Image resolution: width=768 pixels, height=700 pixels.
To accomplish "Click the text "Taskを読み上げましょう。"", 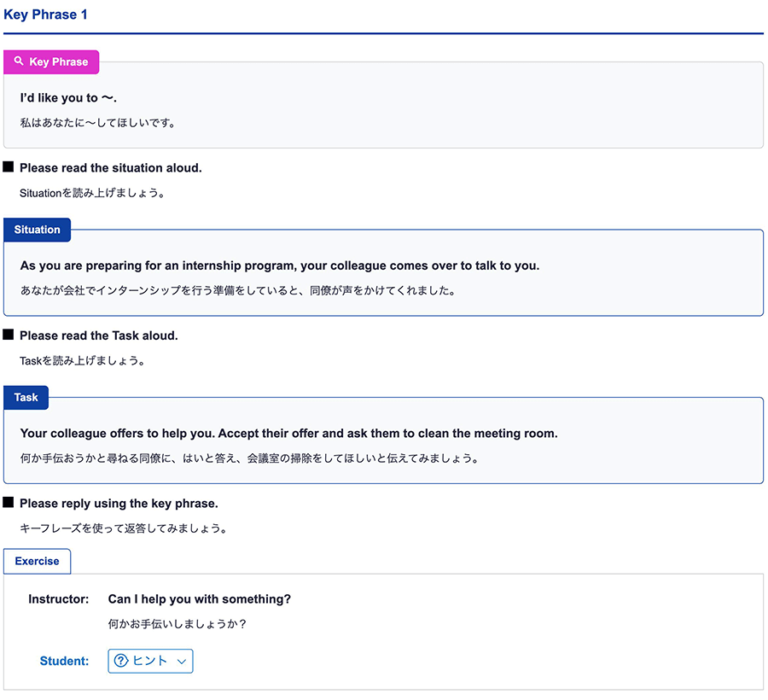I will pyautogui.click(x=82, y=361).
